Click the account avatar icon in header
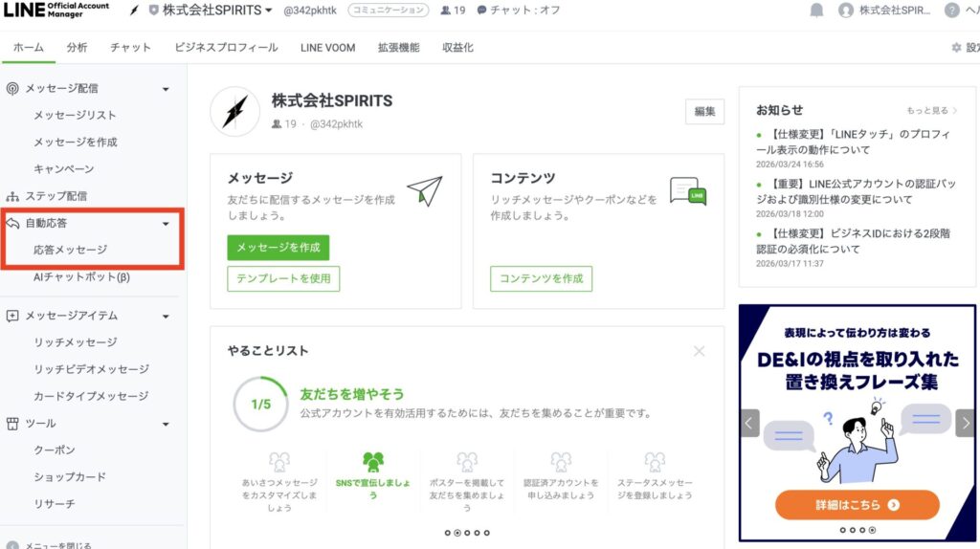The image size is (980, 549). pos(846,10)
